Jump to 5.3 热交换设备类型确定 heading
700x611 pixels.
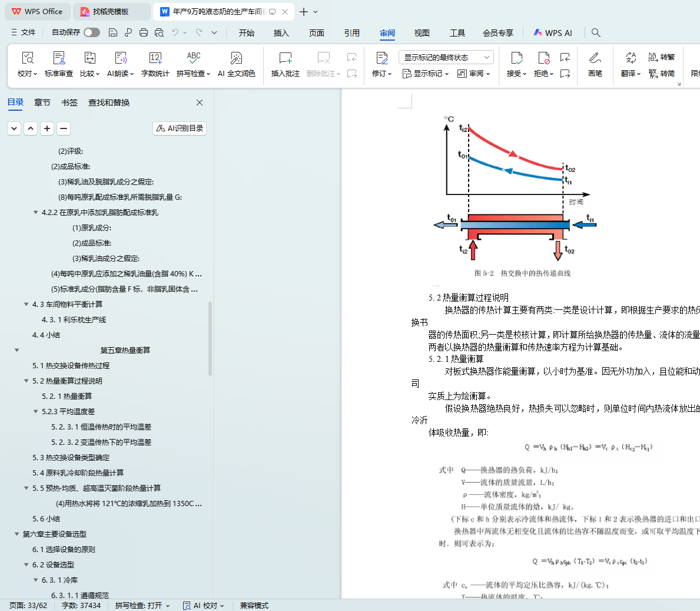[71, 458]
